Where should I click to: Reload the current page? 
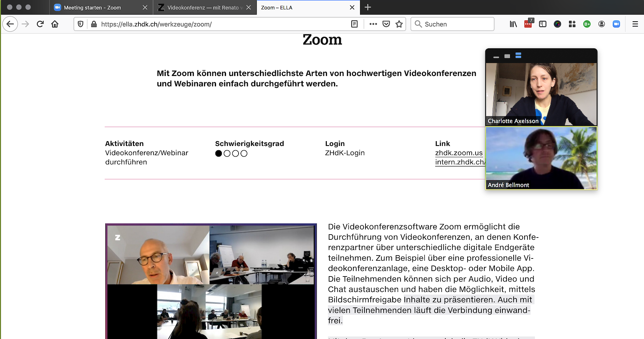40,24
